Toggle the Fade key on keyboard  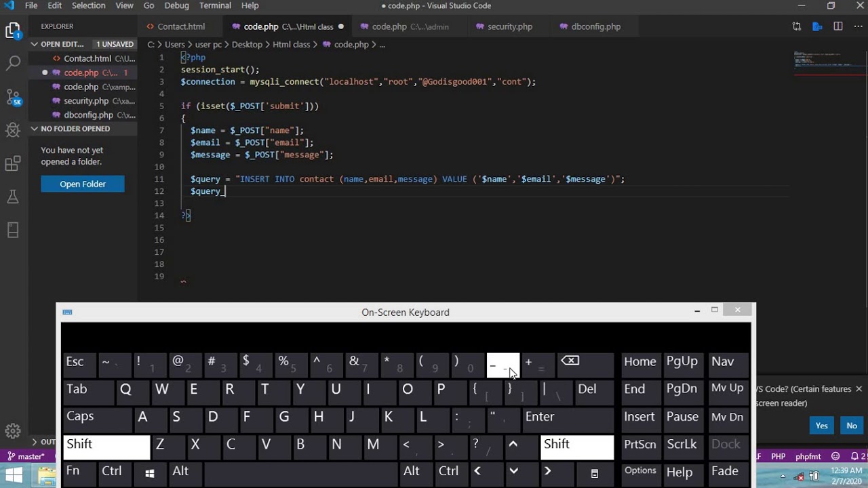tap(727, 473)
